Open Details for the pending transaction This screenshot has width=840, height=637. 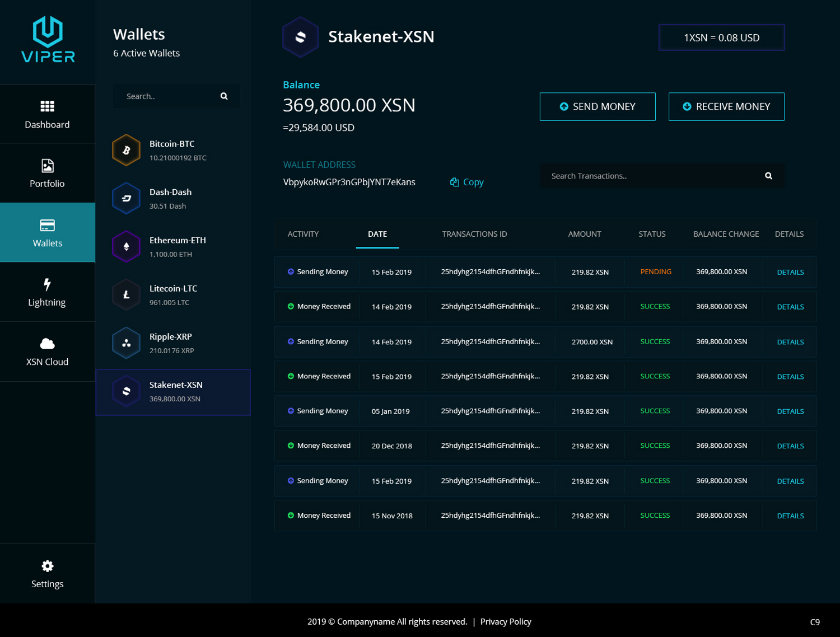pos(790,272)
